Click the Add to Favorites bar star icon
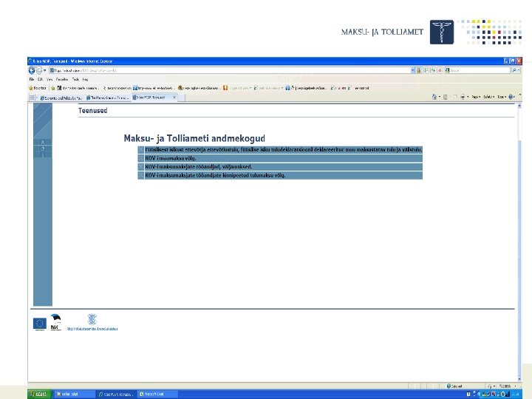 [x=53, y=88]
